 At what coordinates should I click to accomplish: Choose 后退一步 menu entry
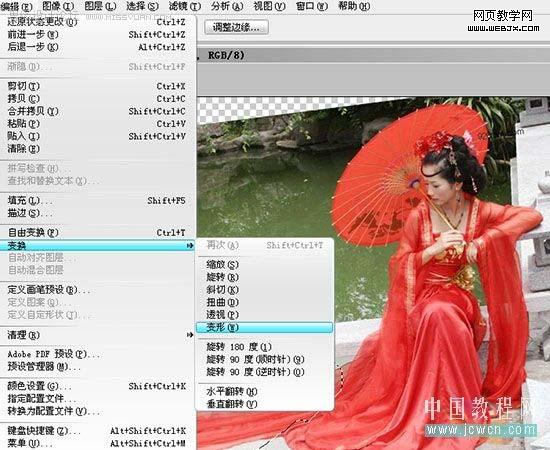tap(97, 47)
